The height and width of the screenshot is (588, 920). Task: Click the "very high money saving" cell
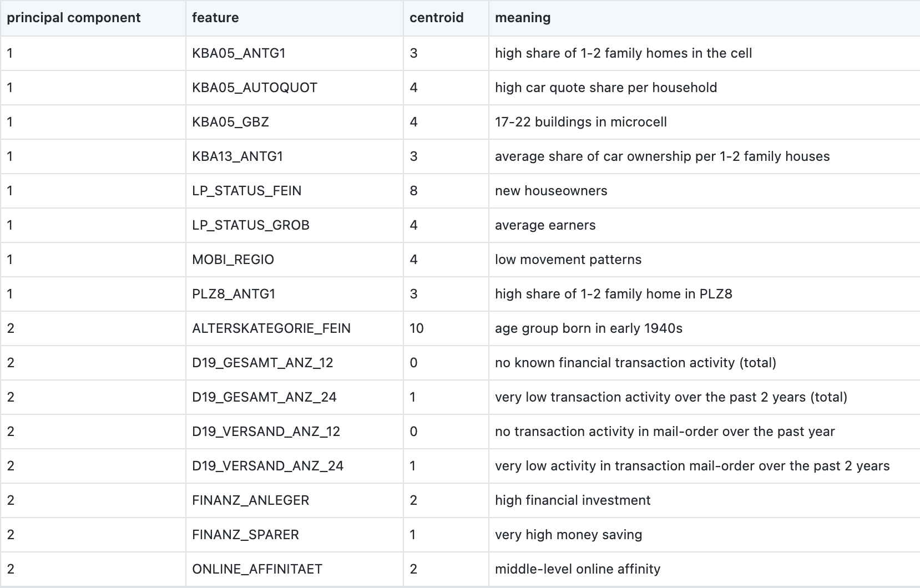568,535
